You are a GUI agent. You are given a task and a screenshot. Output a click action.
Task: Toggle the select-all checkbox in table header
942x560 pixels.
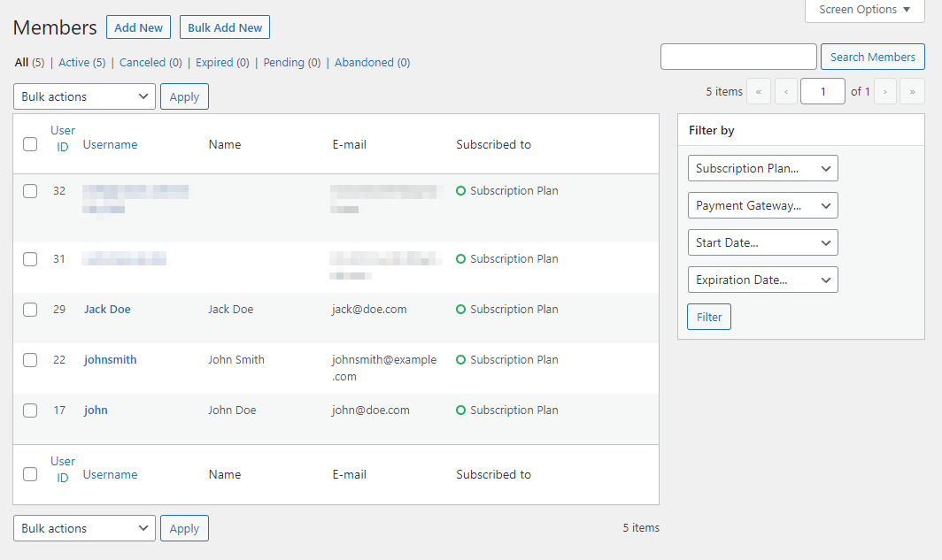point(30,144)
